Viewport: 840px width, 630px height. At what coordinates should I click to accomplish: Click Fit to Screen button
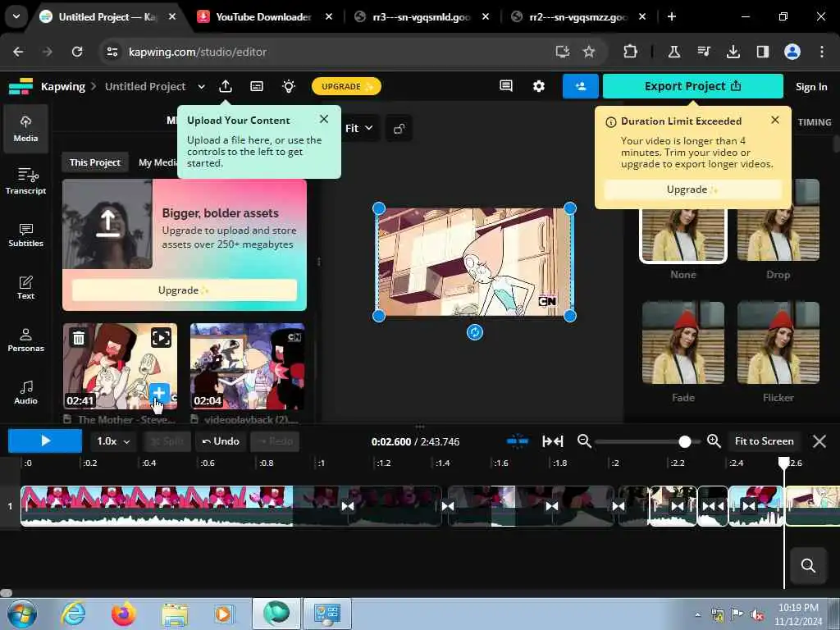pos(764,441)
